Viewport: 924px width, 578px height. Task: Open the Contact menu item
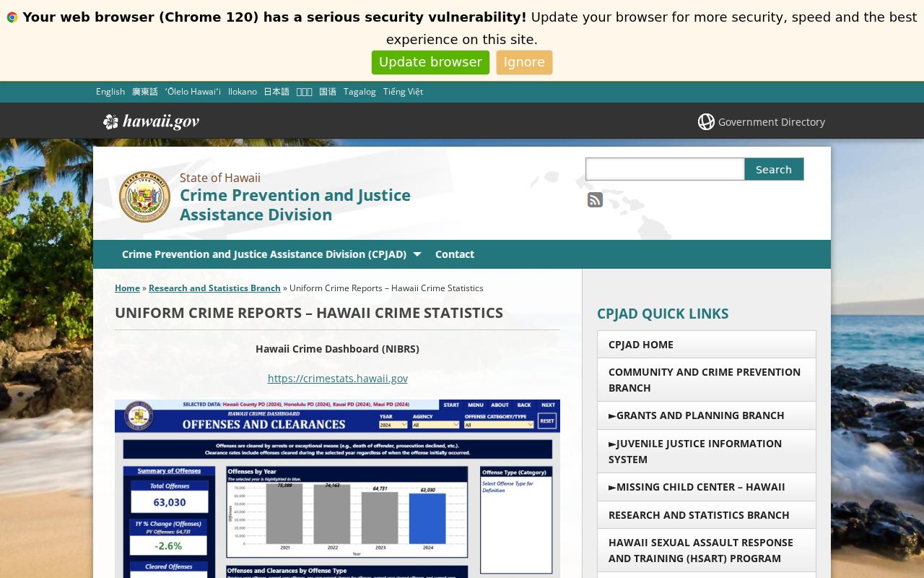(455, 254)
